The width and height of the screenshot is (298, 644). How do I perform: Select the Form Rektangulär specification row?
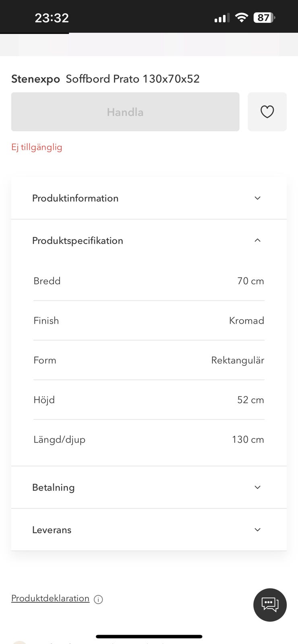149,360
